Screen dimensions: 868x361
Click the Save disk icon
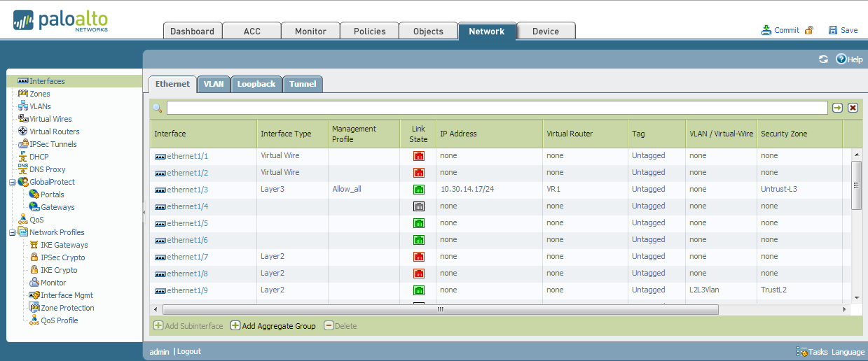[833, 30]
